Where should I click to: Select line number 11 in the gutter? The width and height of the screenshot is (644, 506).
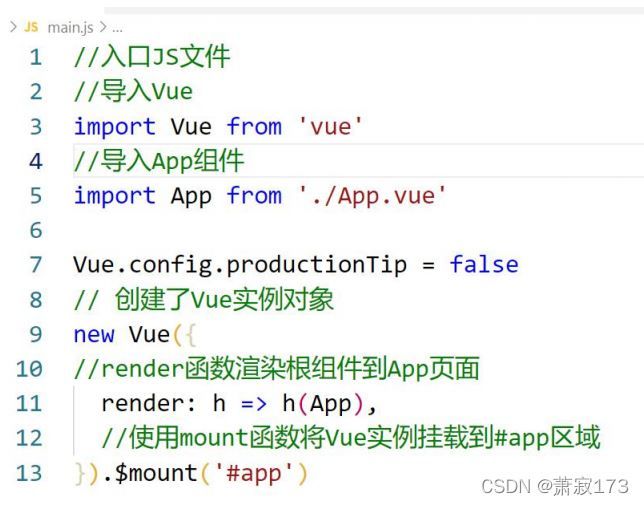29,404
